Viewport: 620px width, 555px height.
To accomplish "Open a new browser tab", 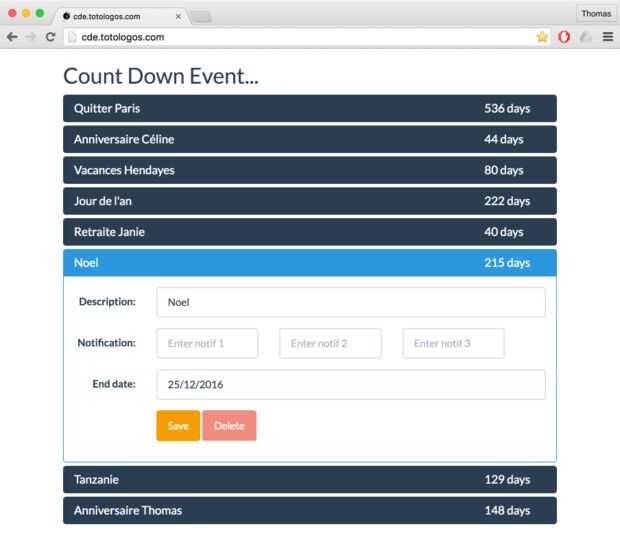I will tap(201, 17).
